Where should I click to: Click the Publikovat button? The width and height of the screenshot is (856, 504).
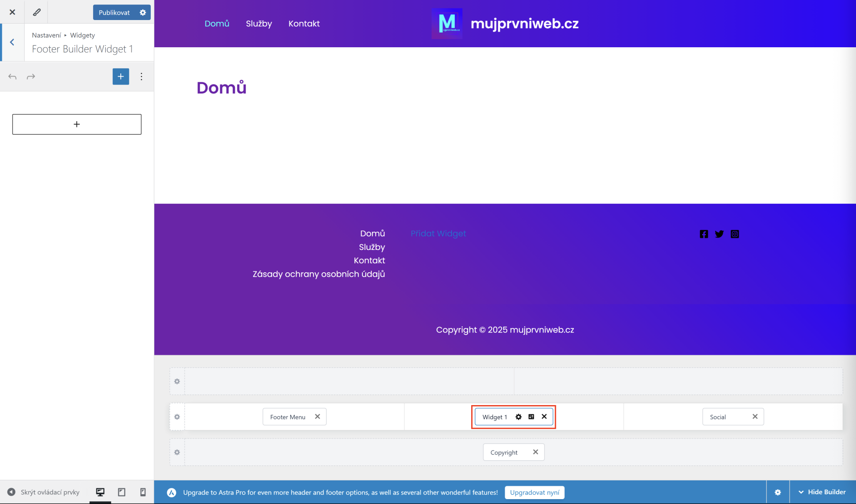[114, 12]
